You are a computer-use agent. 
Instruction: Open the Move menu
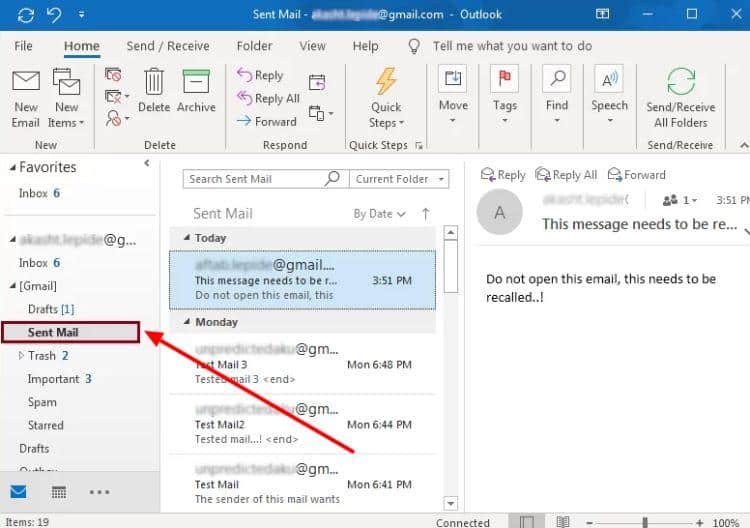pyautogui.click(x=453, y=95)
